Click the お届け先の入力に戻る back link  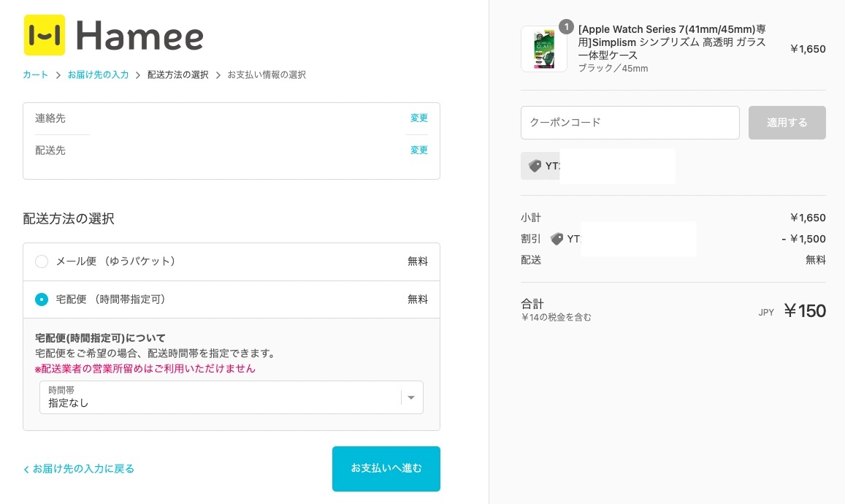[x=79, y=468]
